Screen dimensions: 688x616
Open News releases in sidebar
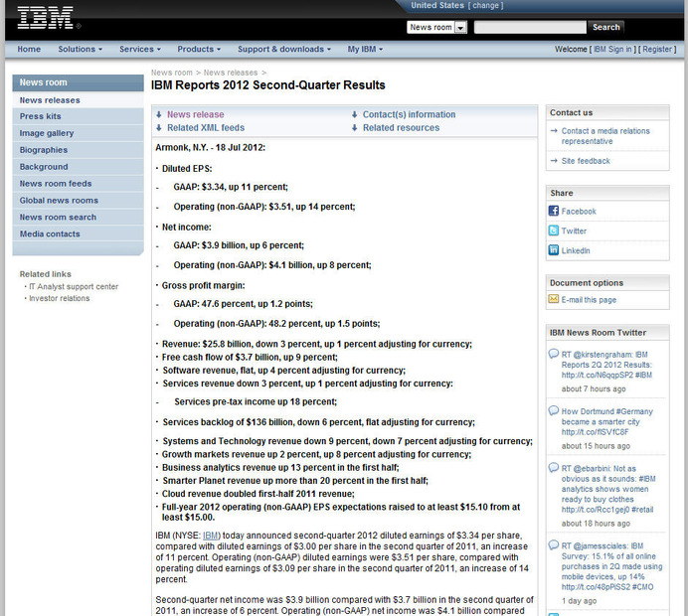tap(79, 100)
